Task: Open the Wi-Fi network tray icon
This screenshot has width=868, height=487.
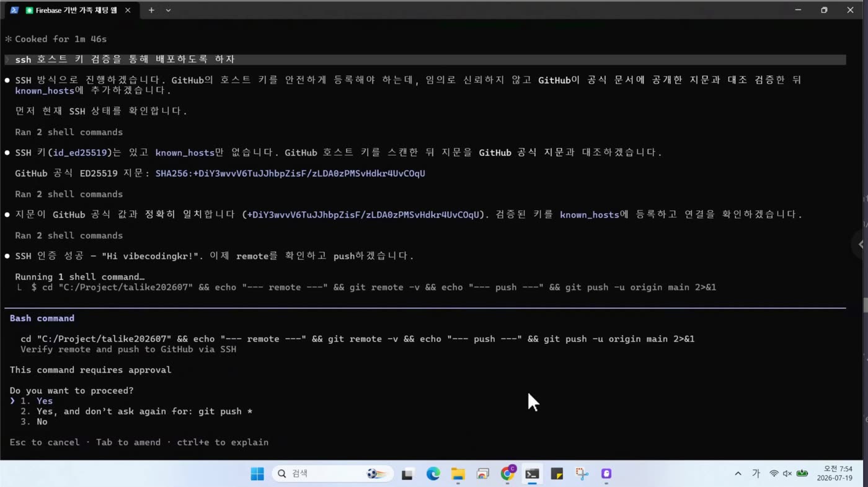Action: point(774,474)
